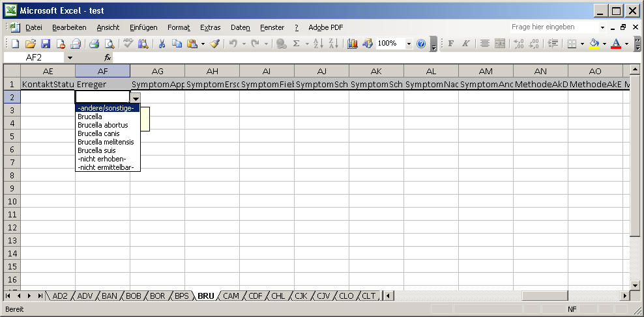
Task: Toggle center alignment button
Action: point(484,44)
